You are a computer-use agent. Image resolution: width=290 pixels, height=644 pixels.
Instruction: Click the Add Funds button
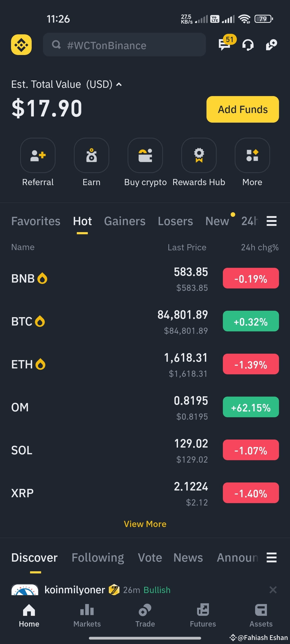pyautogui.click(x=243, y=109)
